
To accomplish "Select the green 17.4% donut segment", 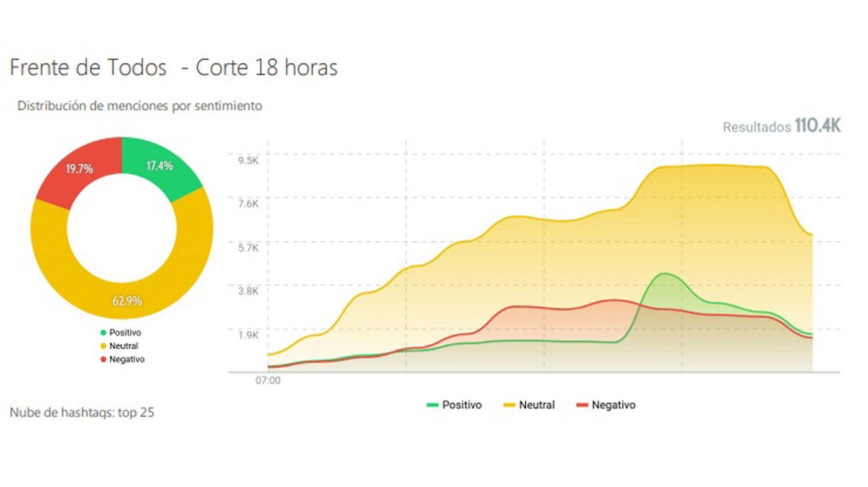I will (x=160, y=167).
